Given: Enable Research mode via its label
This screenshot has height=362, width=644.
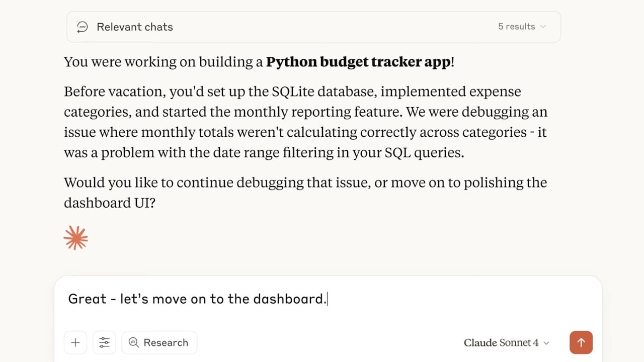Looking at the screenshot, I should (166, 342).
